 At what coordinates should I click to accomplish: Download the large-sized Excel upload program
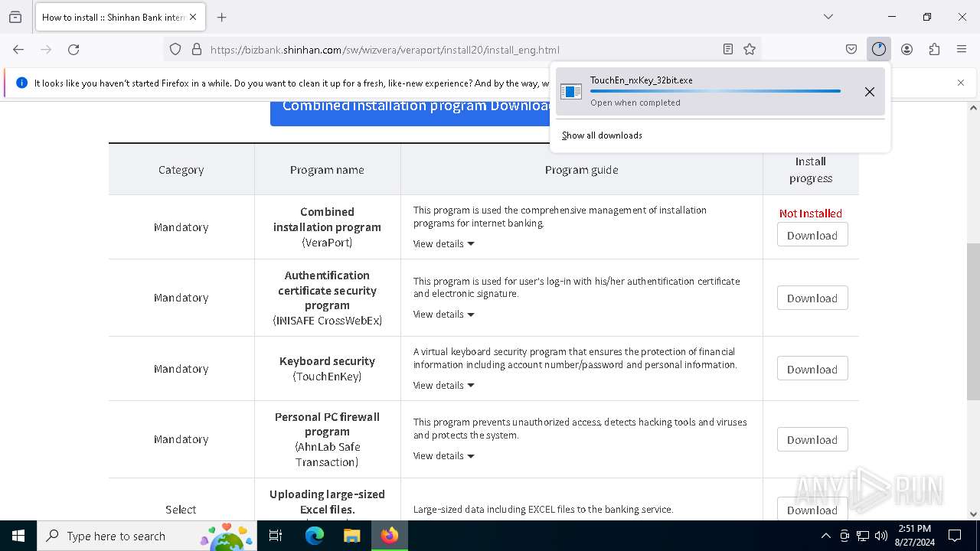pos(812,510)
